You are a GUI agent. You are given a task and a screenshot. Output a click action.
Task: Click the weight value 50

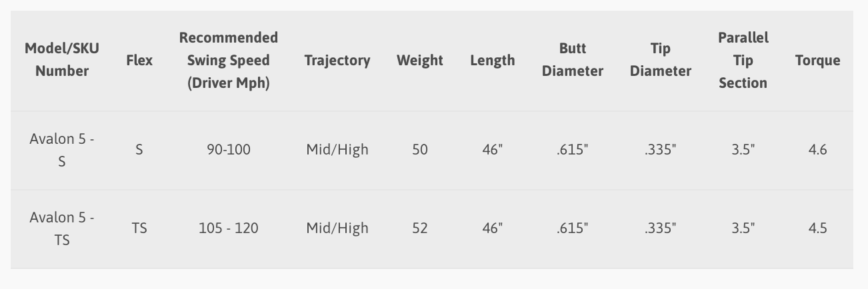(x=420, y=149)
